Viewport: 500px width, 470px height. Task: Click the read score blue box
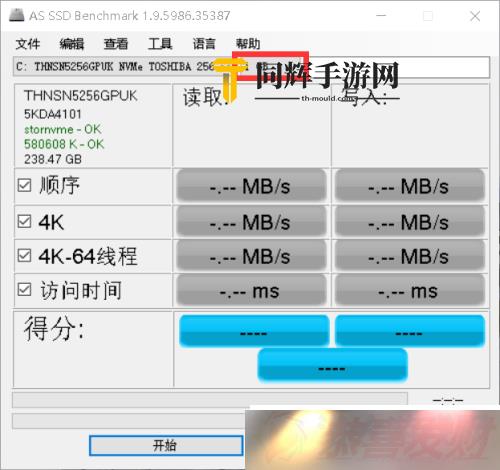[x=254, y=331]
